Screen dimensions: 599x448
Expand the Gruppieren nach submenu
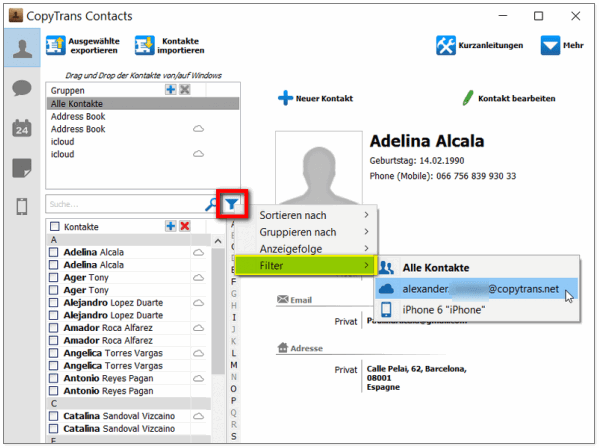(306, 232)
